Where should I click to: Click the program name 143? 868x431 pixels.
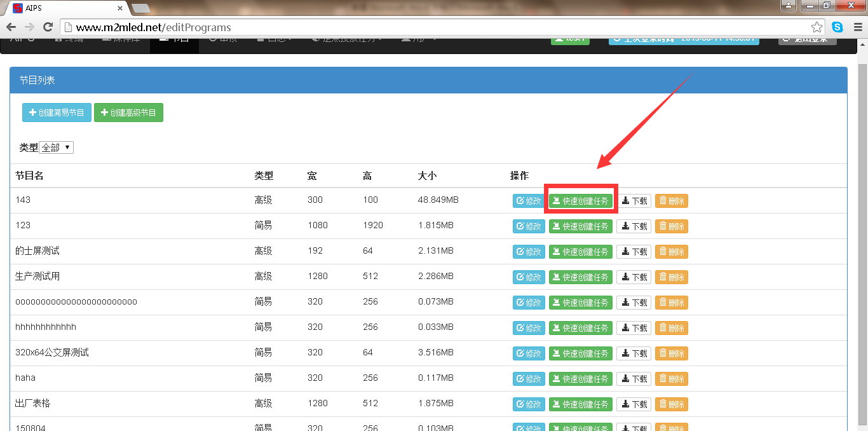[x=23, y=200]
